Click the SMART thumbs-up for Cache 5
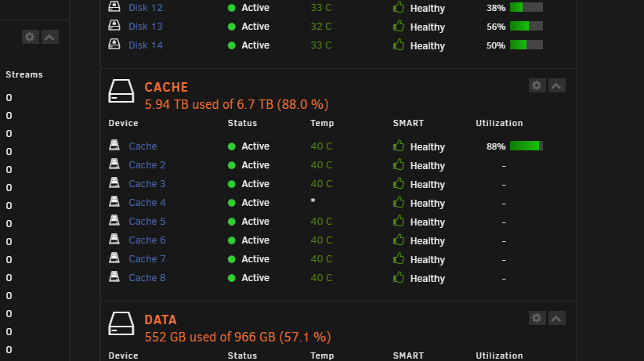This screenshot has width=644, height=361. (399, 221)
